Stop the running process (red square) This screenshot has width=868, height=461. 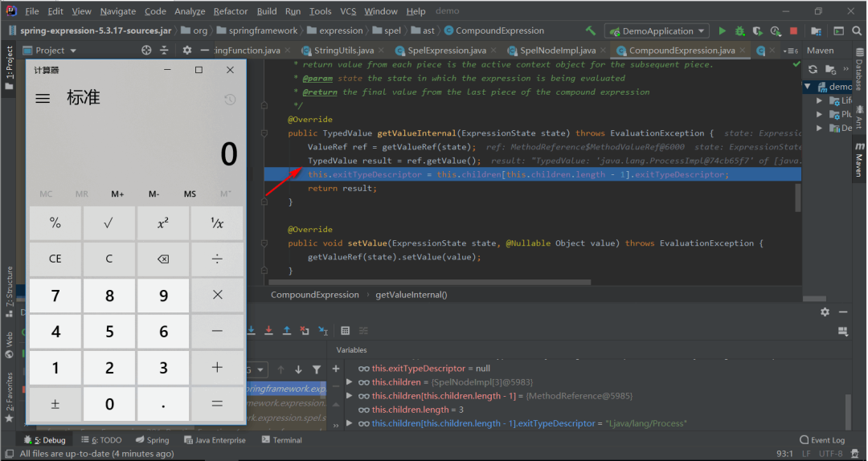[793, 31]
